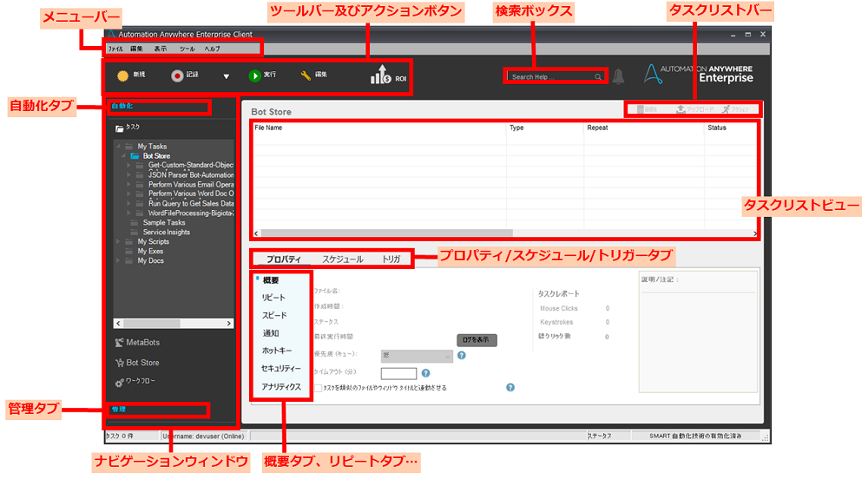Screen dimensions: 868x479
Task: Click the 新規 (New) sun icon
Action: (x=123, y=75)
